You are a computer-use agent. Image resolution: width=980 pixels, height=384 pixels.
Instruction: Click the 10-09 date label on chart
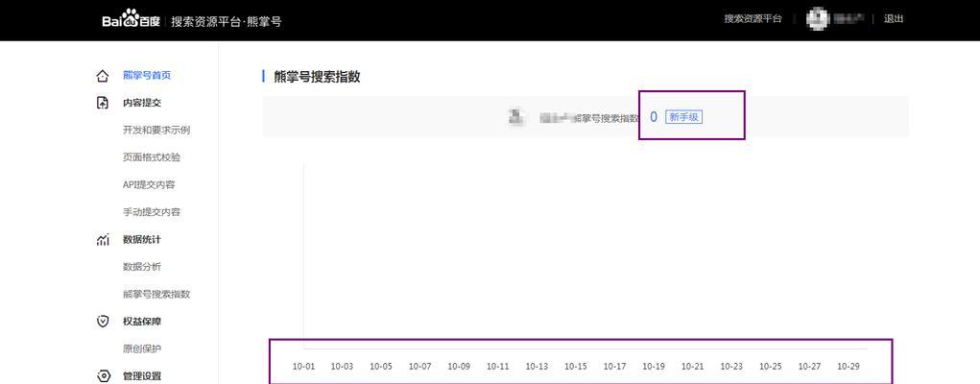(x=459, y=367)
